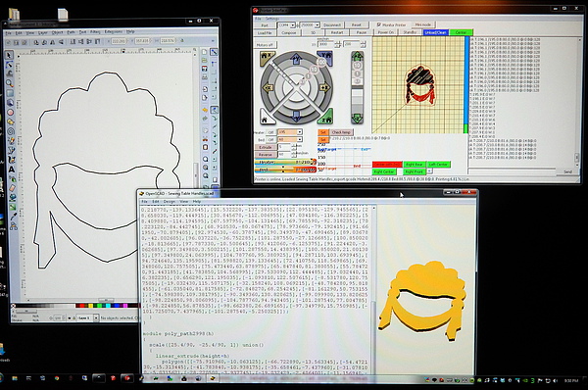Jog -Z down arrow in Pronterface

pyautogui.click(x=357, y=119)
